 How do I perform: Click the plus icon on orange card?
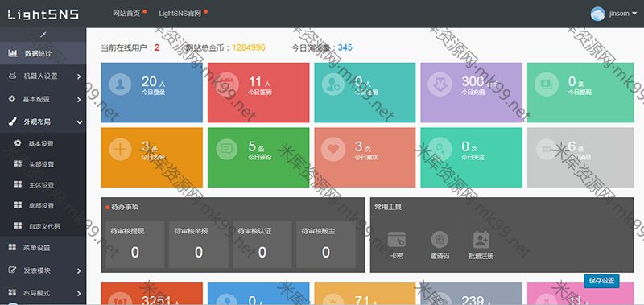coord(120,149)
